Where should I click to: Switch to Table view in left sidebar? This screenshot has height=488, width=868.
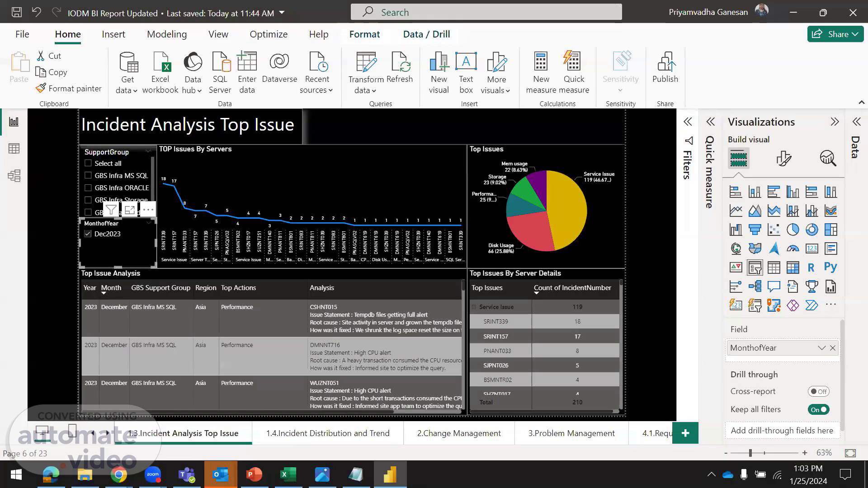(14, 149)
